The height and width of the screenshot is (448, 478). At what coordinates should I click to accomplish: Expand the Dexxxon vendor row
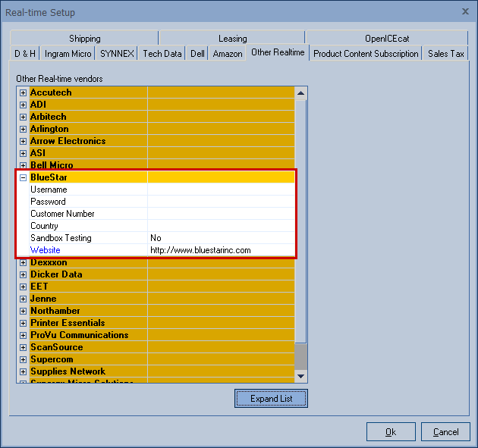coord(24,262)
